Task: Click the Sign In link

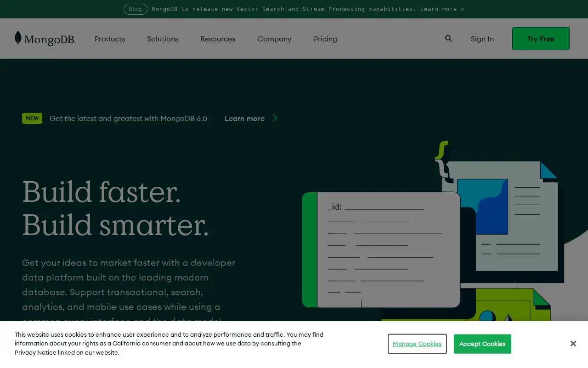Action: (482, 39)
